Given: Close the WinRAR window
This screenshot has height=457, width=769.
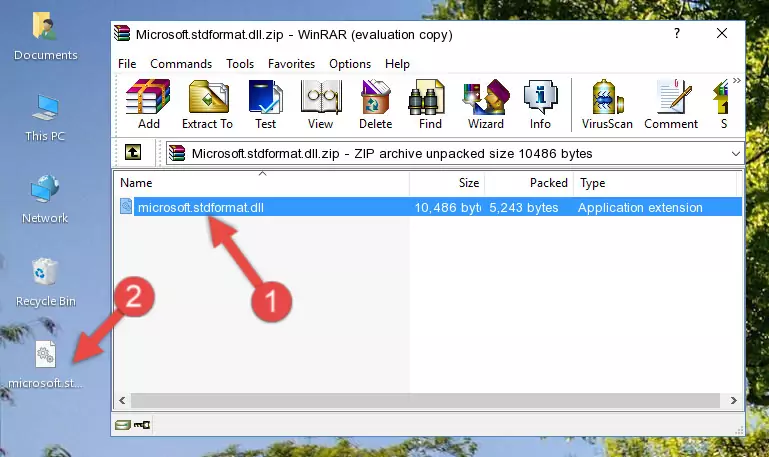Looking at the screenshot, I should pyautogui.click(x=722, y=33).
